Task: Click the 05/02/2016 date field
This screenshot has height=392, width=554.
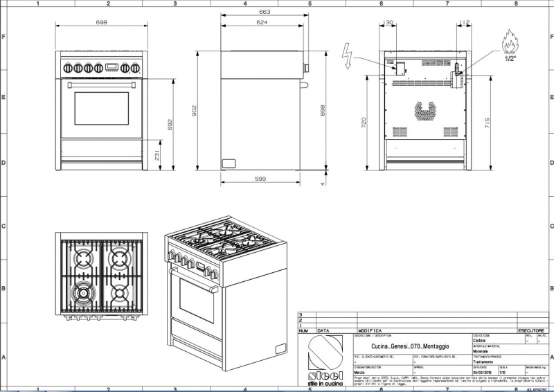Action: [x=482, y=371]
